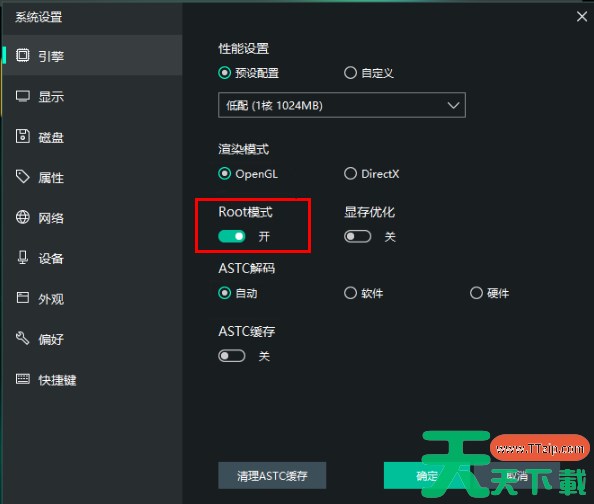
Task: Confirm settings with 确定 button
Action: [x=427, y=475]
